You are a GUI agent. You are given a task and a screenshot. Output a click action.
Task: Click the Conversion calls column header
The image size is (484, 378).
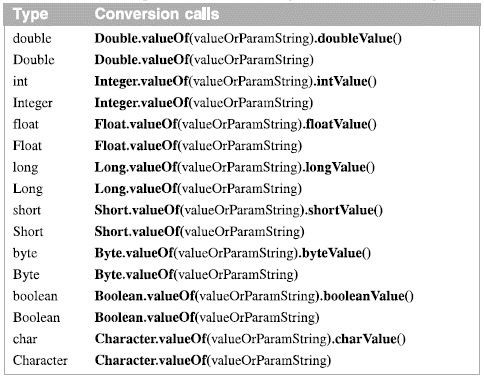(157, 14)
